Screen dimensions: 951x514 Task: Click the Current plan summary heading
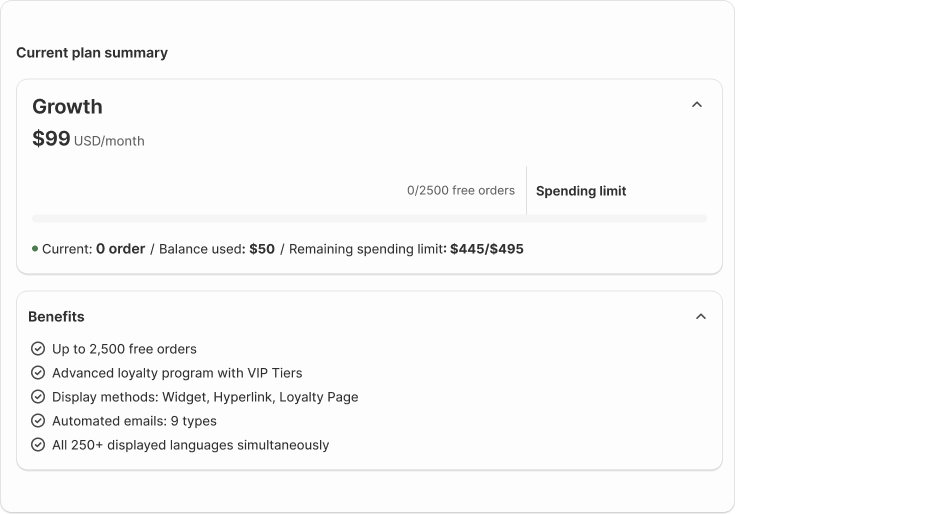92,53
